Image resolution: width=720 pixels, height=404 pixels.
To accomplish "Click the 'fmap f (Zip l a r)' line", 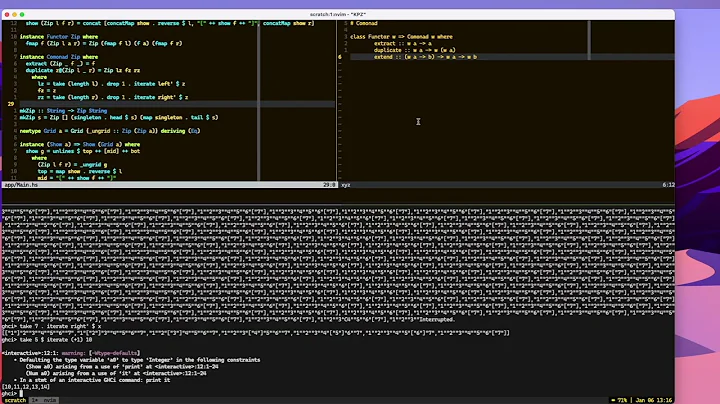I will tap(104, 44).
